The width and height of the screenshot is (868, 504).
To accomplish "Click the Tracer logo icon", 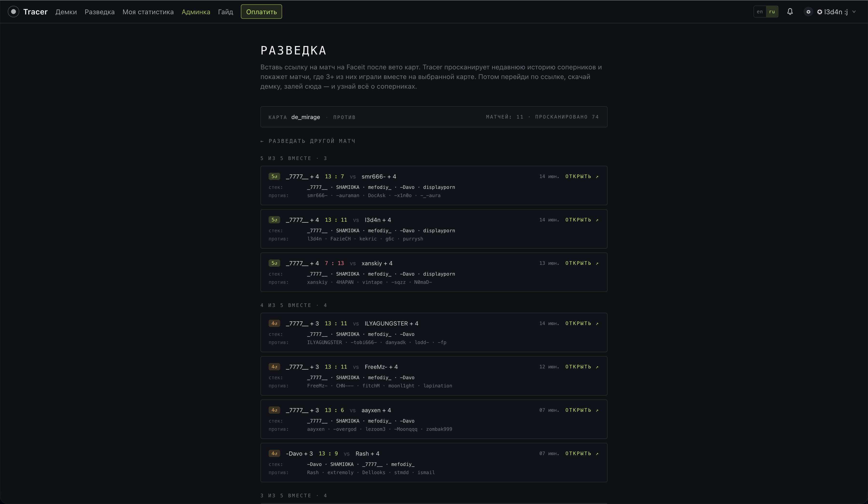I will tap(14, 12).
